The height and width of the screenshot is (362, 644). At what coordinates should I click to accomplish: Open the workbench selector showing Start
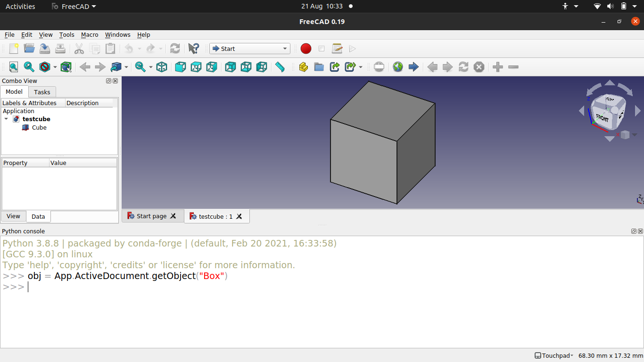click(250, 49)
